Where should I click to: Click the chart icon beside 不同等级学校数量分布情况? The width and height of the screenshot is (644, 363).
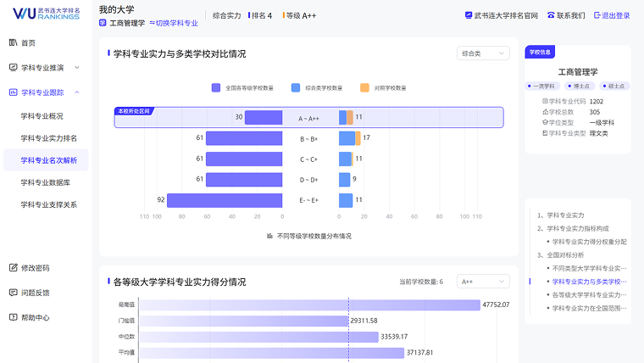[269, 236]
